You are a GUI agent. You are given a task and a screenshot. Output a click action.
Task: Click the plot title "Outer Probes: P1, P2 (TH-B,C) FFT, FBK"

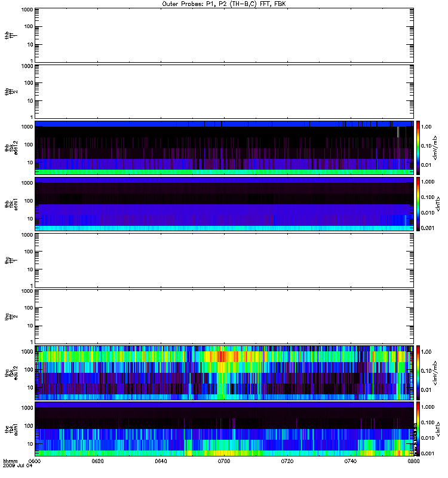223,4
